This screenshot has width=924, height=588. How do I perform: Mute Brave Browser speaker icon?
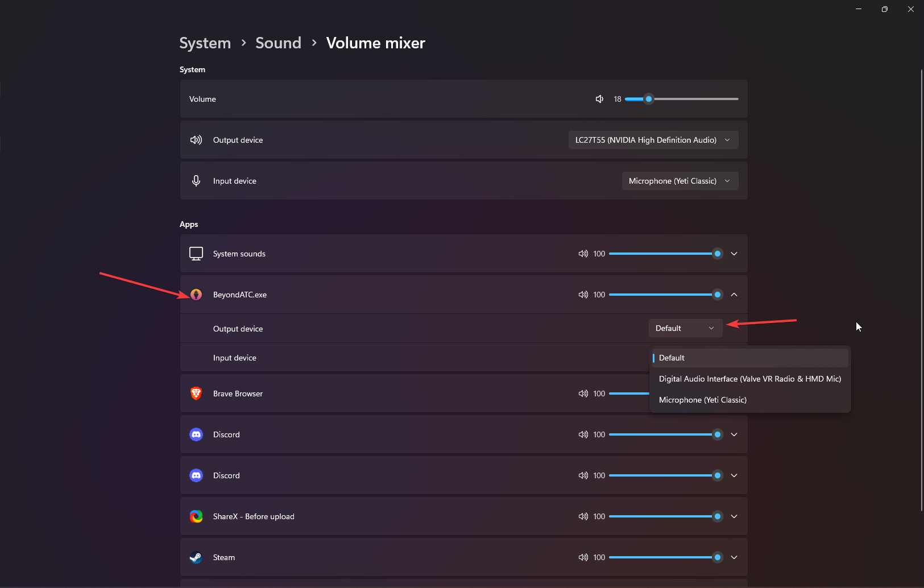point(583,394)
